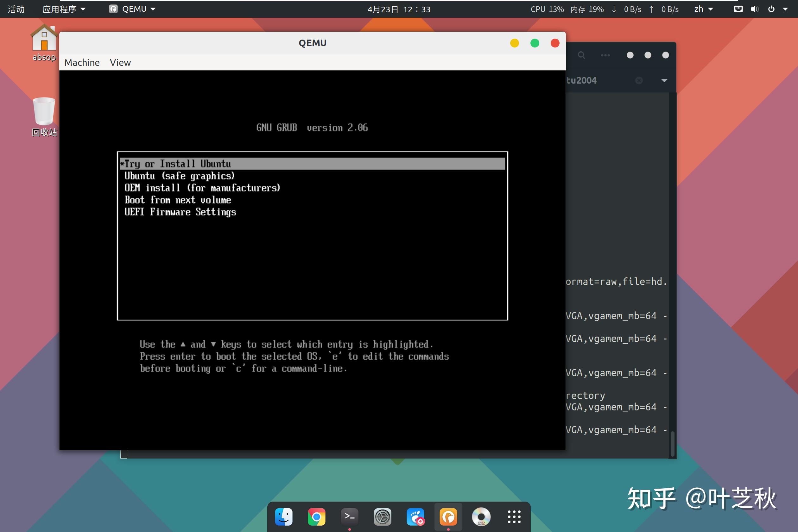Open the Machine menu in the QEMU window
798x532 pixels.
click(82, 62)
